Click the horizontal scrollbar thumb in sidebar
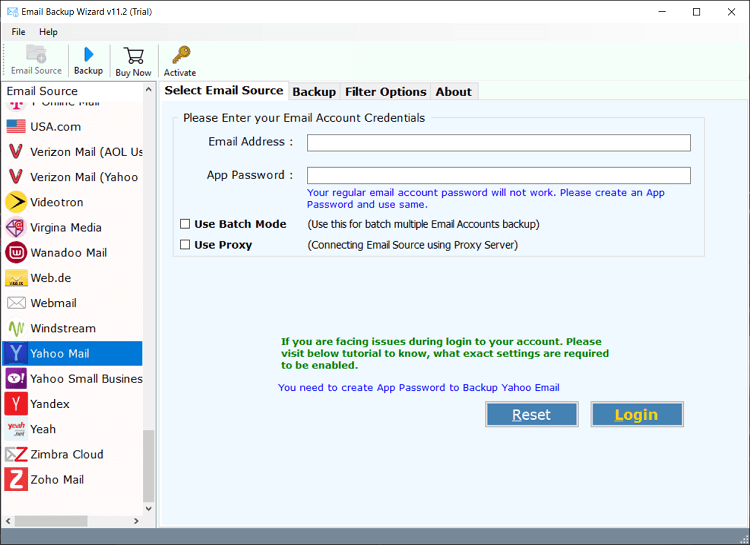This screenshot has width=750, height=545. click(51, 521)
